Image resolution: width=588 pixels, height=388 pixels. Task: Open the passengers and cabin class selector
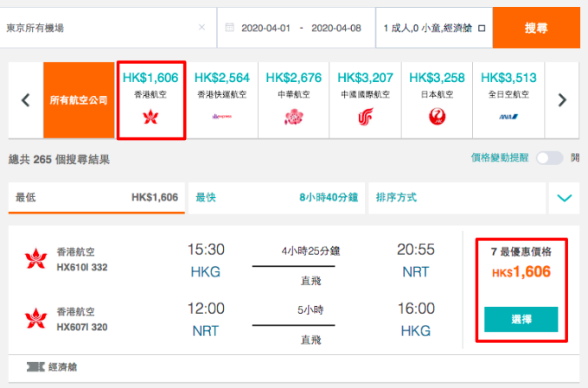coord(434,28)
